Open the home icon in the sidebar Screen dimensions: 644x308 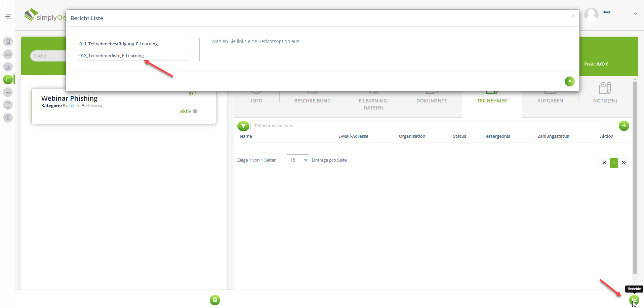click(8, 41)
